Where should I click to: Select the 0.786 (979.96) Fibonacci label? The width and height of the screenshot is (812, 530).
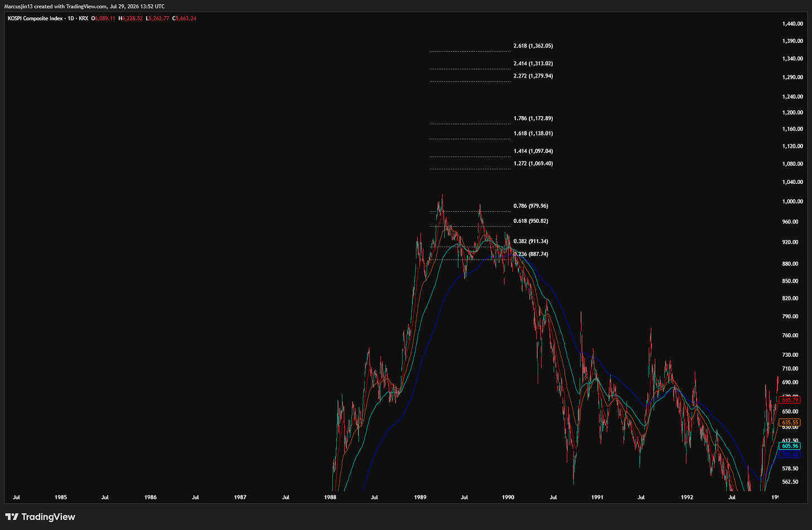(x=530, y=206)
